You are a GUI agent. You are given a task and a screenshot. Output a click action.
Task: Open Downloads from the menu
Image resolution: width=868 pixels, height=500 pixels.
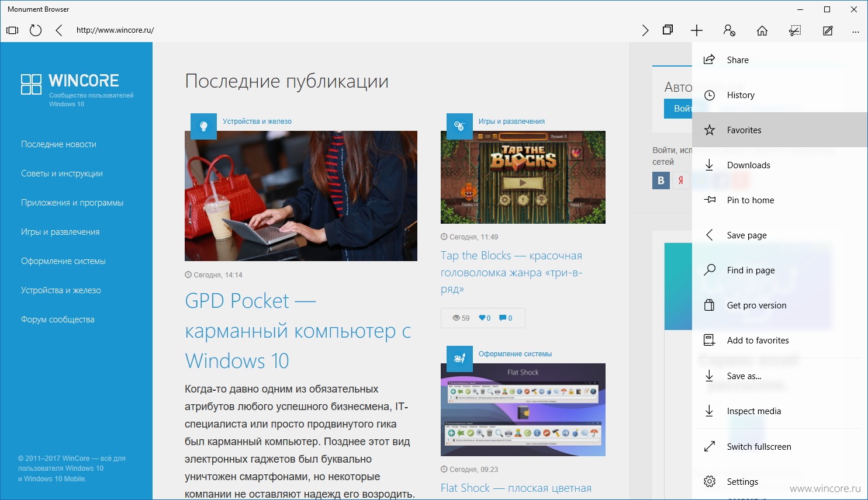[x=780, y=165]
